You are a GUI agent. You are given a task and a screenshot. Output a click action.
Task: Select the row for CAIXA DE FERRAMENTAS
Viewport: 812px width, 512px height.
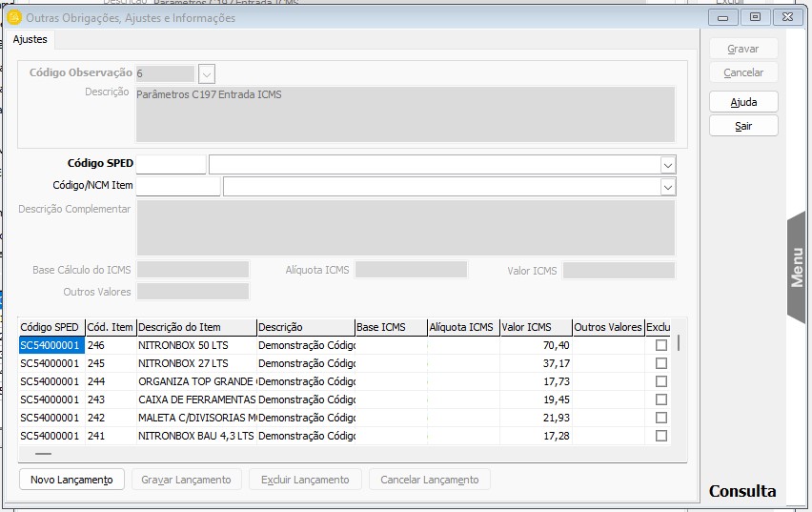pos(196,399)
